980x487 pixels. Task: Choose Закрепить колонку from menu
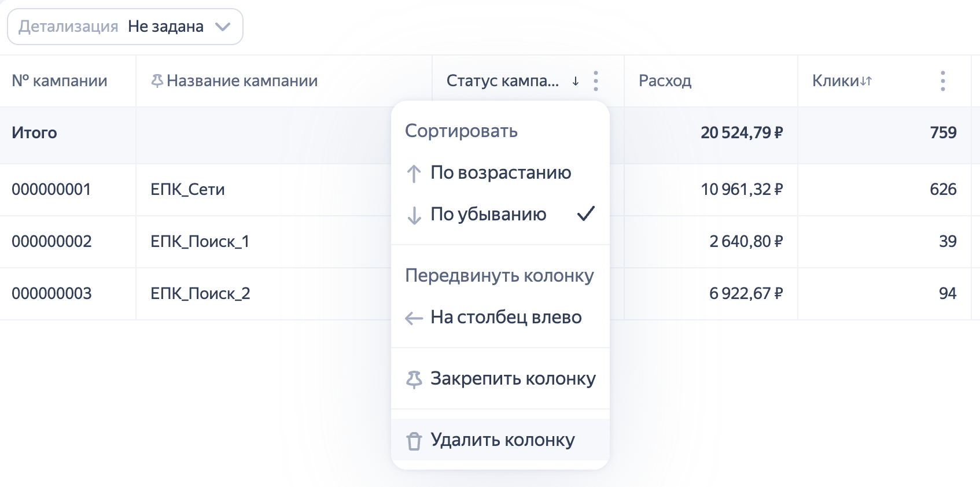click(513, 379)
